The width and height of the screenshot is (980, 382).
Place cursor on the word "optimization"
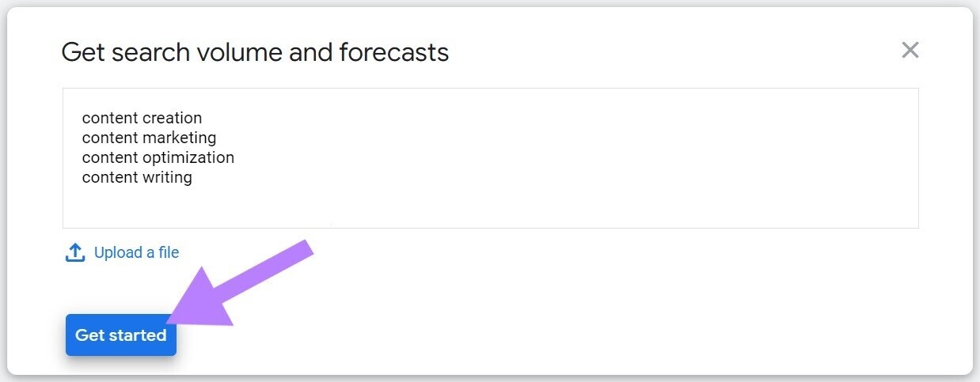188,158
